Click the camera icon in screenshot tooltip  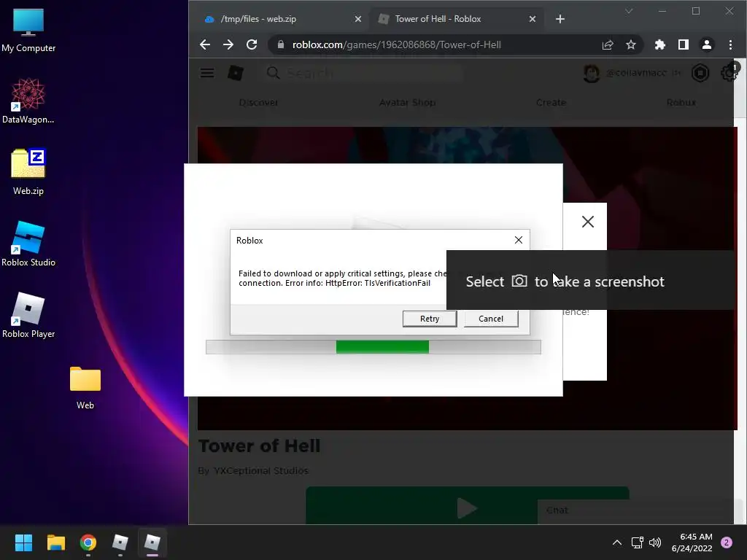click(519, 281)
